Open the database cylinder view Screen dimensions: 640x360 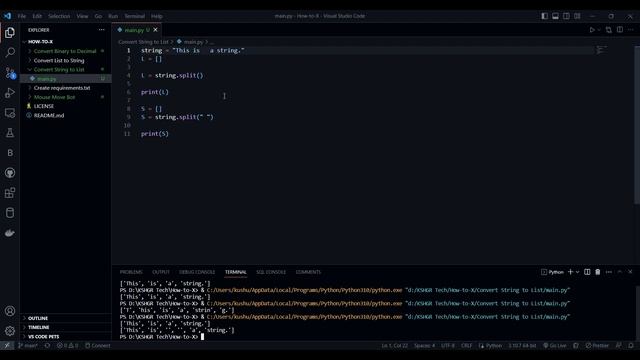(10, 213)
